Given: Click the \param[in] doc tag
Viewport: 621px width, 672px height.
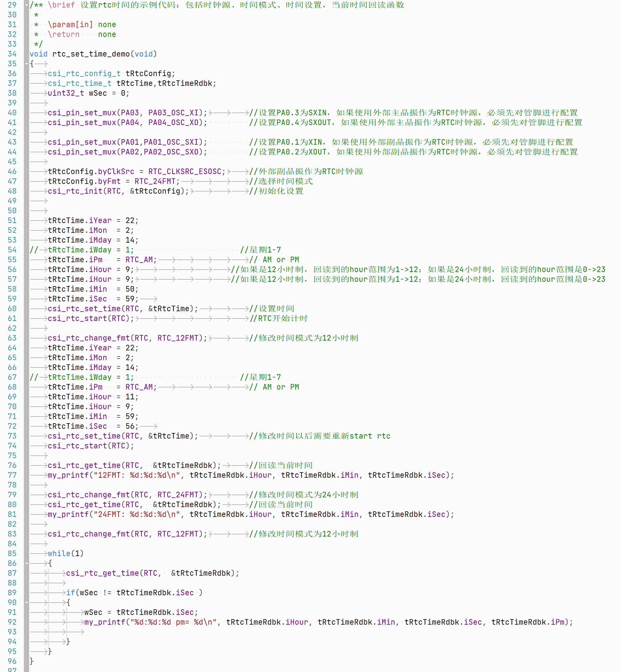Looking at the screenshot, I should (70, 24).
